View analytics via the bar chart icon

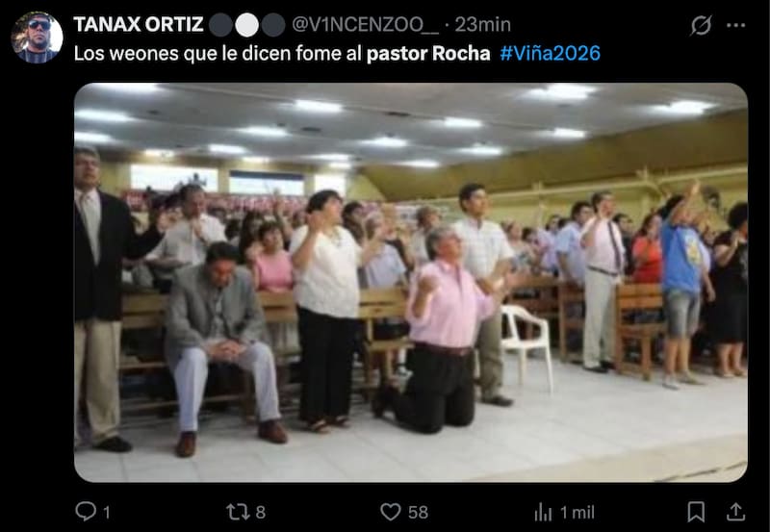pos(543,513)
